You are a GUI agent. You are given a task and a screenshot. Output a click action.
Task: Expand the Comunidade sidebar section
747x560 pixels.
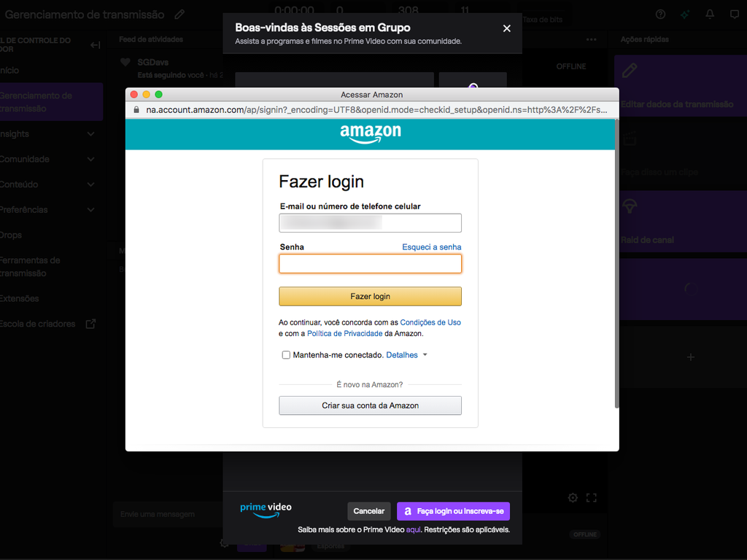tap(90, 160)
